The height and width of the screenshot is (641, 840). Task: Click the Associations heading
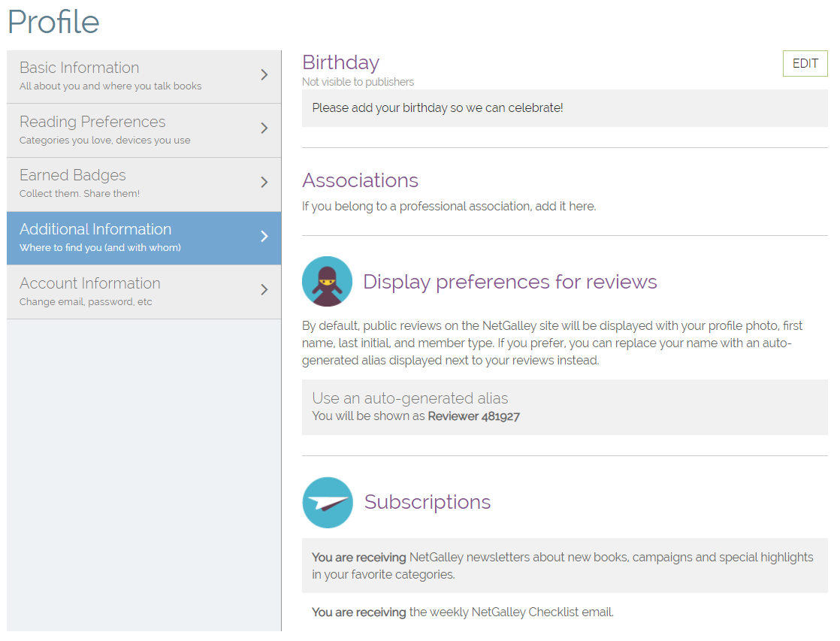[x=360, y=180]
